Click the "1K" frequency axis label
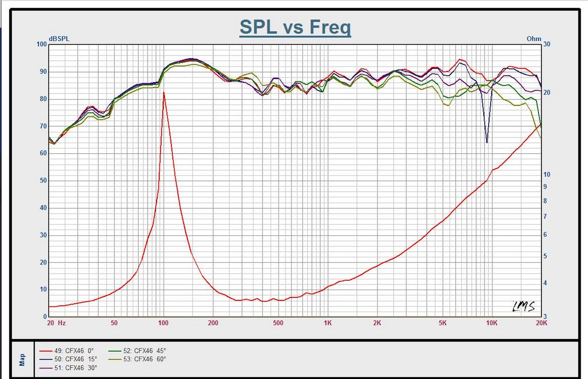This screenshot has width=588, height=379. tap(328, 323)
